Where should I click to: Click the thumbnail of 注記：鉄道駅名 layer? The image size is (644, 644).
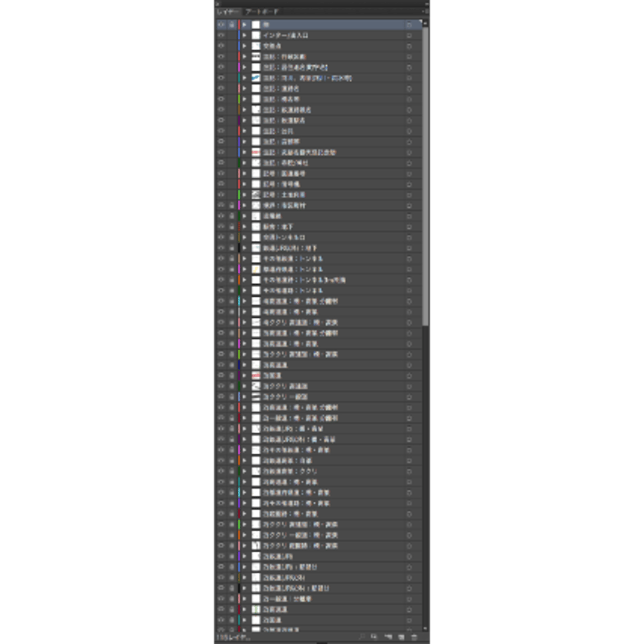pos(256,120)
